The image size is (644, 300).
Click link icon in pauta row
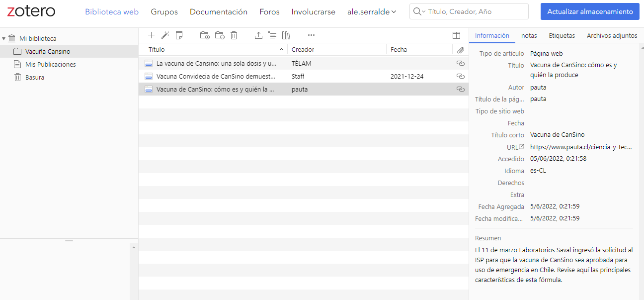[x=461, y=90]
